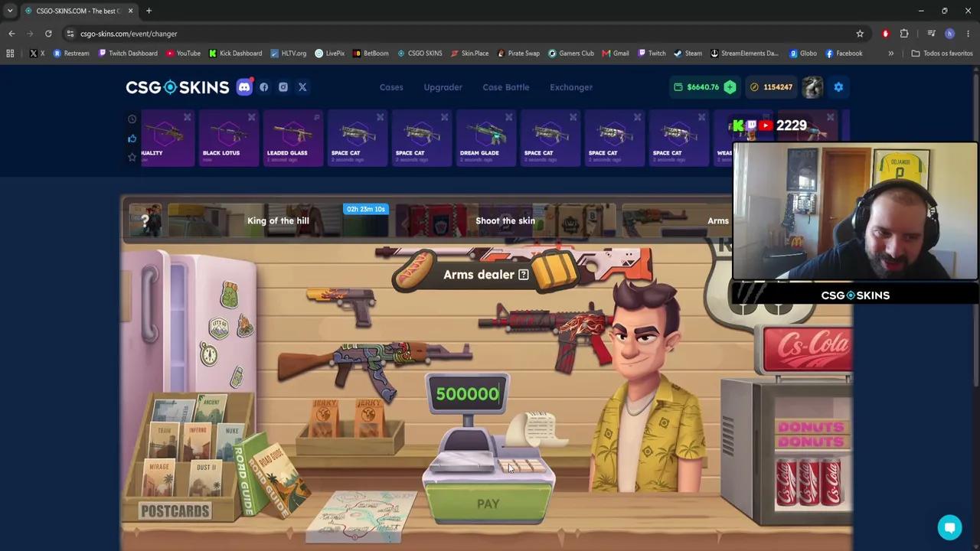Viewport: 980px width, 551px height.
Task: Open the apps grid in bookmarks bar
Action: (10, 54)
